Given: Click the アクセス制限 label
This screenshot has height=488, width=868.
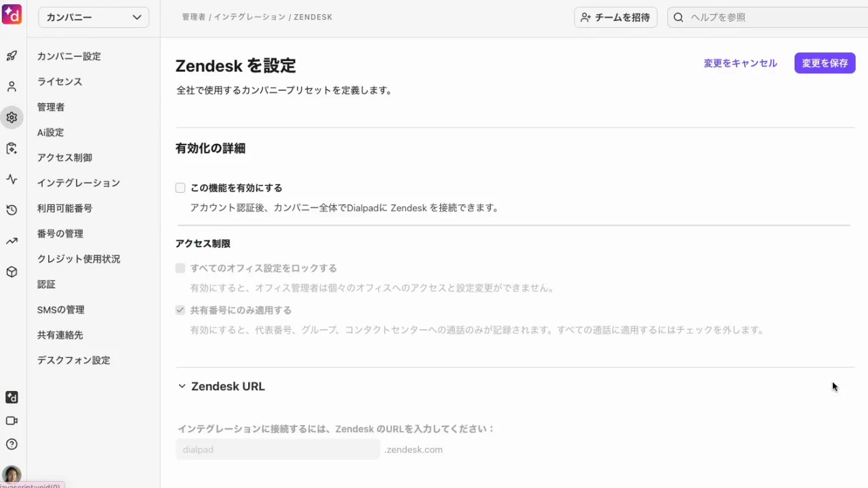Looking at the screenshot, I should 203,244.
